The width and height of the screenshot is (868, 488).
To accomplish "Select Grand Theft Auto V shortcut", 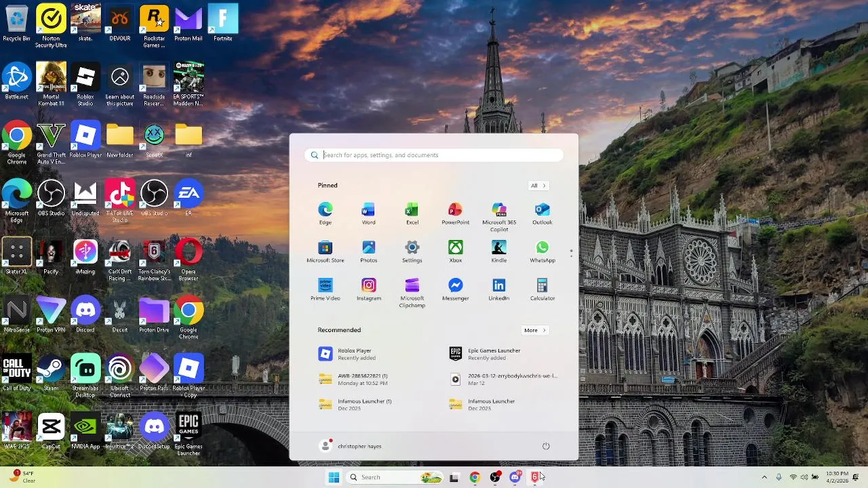I will 51,143.
